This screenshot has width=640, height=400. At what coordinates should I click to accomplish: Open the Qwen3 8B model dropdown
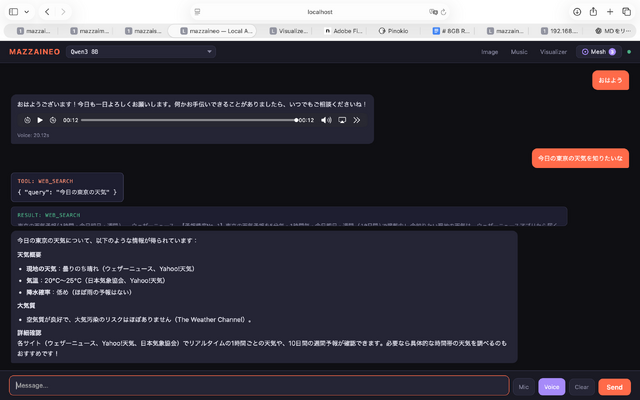[151, 51]
